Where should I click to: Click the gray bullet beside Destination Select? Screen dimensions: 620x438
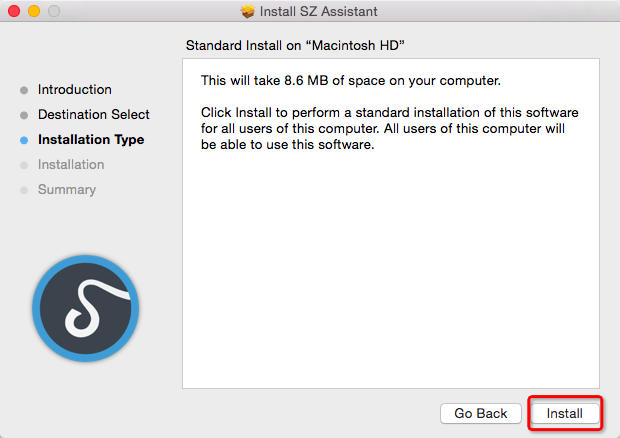tap(24, 115)
